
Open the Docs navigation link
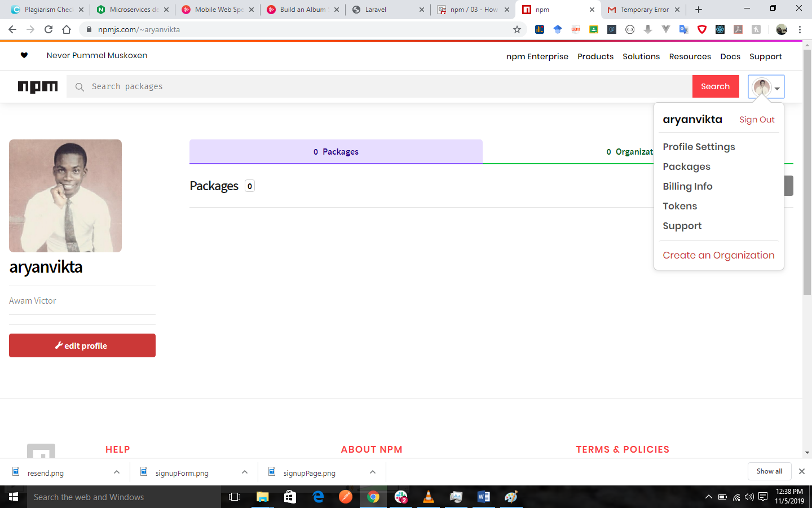tap(730, 56)
